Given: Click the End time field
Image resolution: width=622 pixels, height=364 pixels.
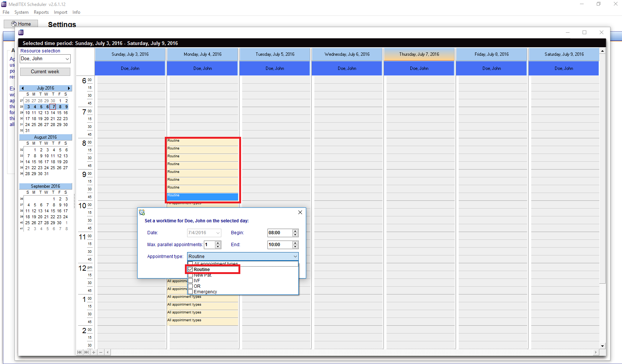Looking at the screenshot, I should [280, 245].
